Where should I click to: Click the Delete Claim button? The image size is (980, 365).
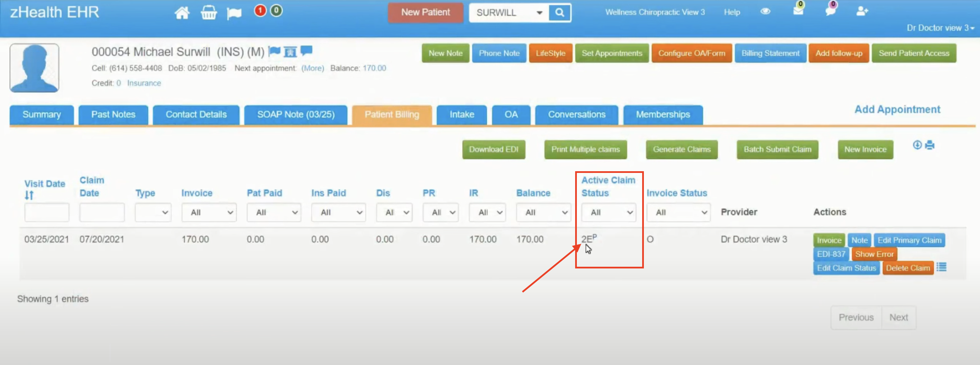point(908,268)
